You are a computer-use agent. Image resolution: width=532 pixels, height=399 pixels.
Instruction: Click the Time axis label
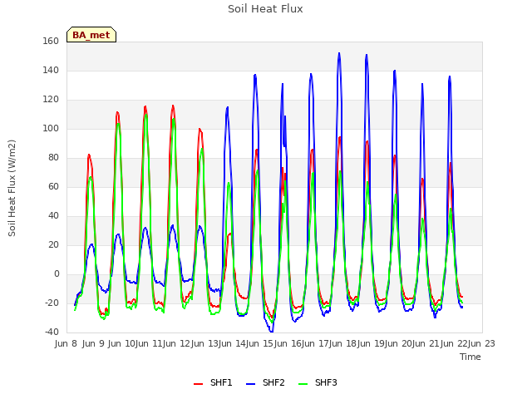470,357
